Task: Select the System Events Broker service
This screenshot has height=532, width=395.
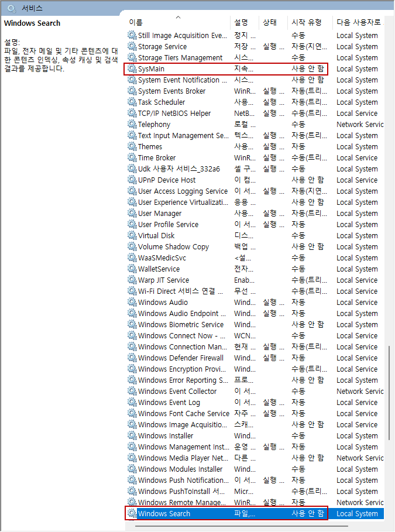Action: point(256,91)
